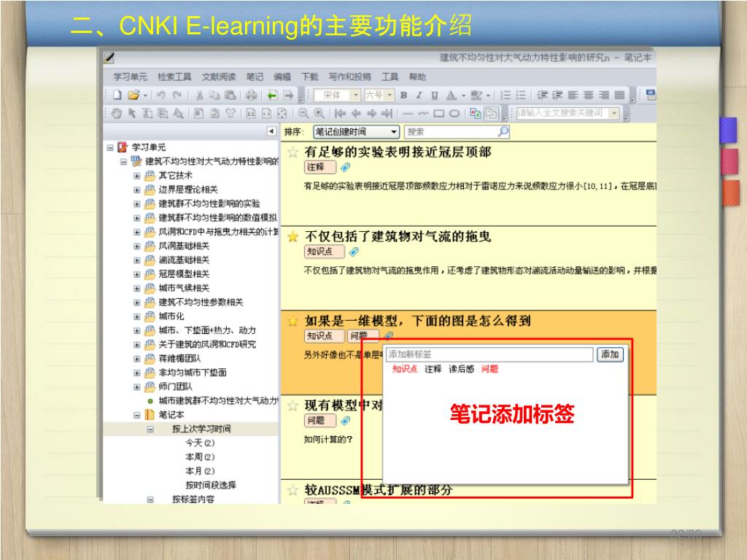
Task: Open the 帮助 menu
Action: pos(417,77)
